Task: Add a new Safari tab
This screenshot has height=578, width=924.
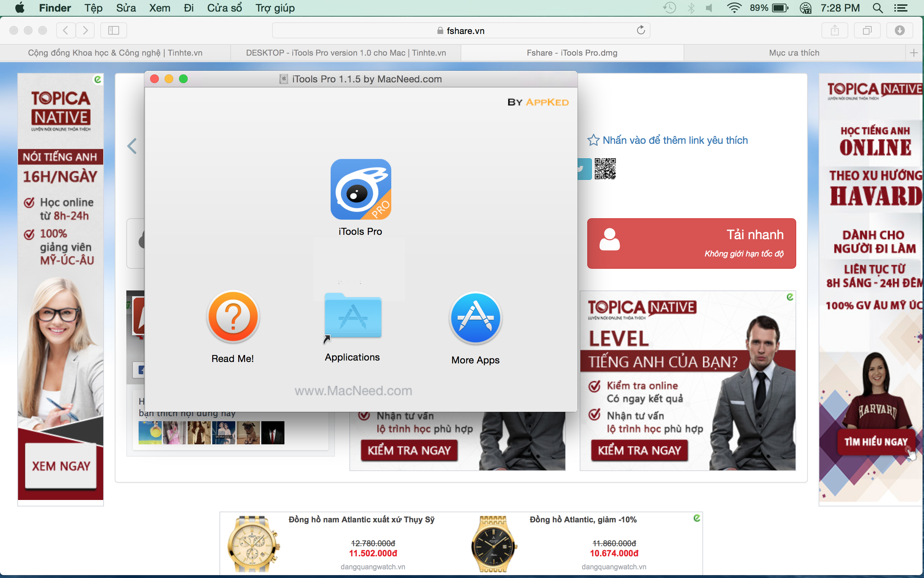Action: 914,53
